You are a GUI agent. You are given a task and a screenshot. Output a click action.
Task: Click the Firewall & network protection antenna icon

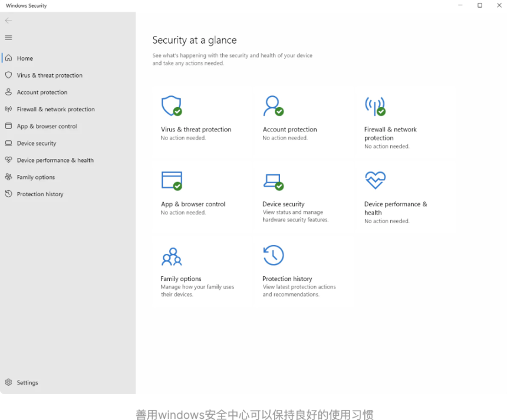374,106
